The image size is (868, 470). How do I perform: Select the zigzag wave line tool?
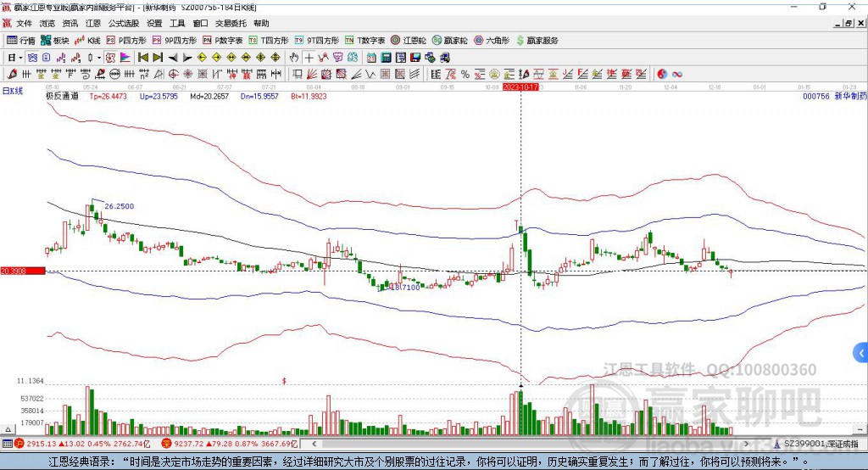pos(370,74)
